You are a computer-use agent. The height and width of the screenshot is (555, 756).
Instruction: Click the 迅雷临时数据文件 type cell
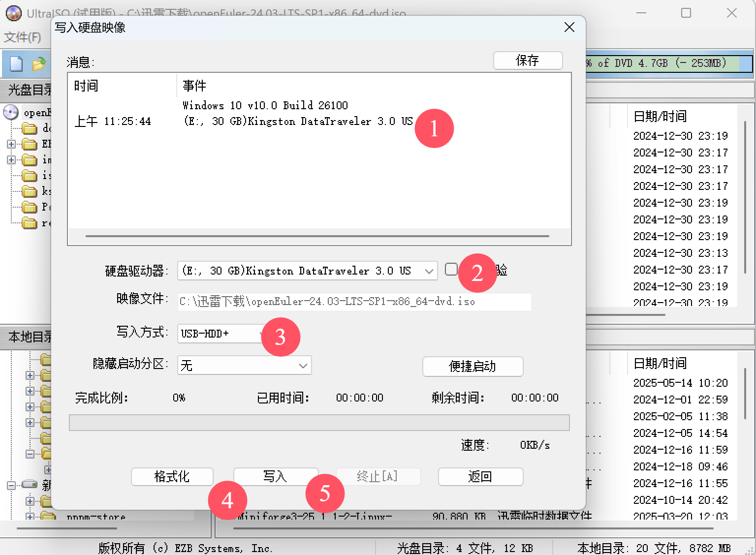[x=545, y=516]
